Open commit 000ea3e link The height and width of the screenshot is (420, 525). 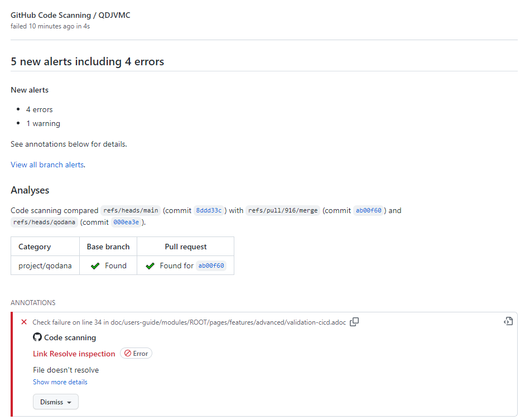126,222
